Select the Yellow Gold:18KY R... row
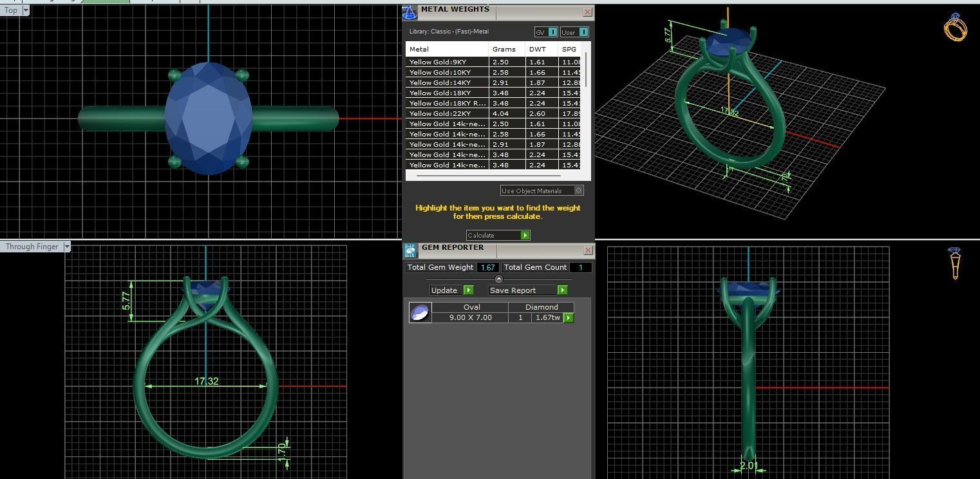The image size is (980, 479). pos(493,103)
